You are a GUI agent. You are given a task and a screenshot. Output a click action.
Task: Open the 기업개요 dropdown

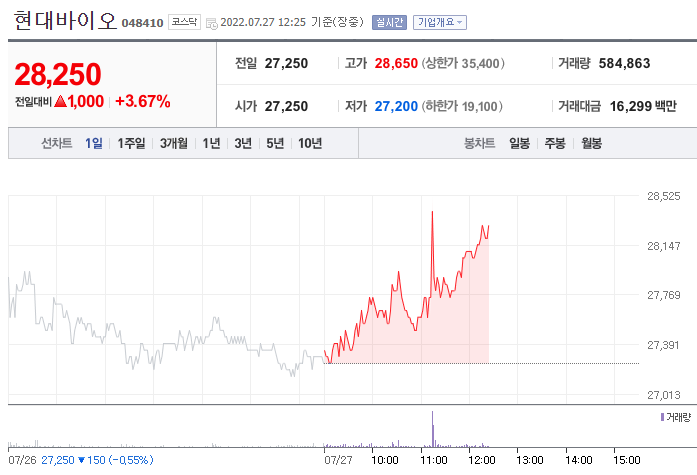440,22
